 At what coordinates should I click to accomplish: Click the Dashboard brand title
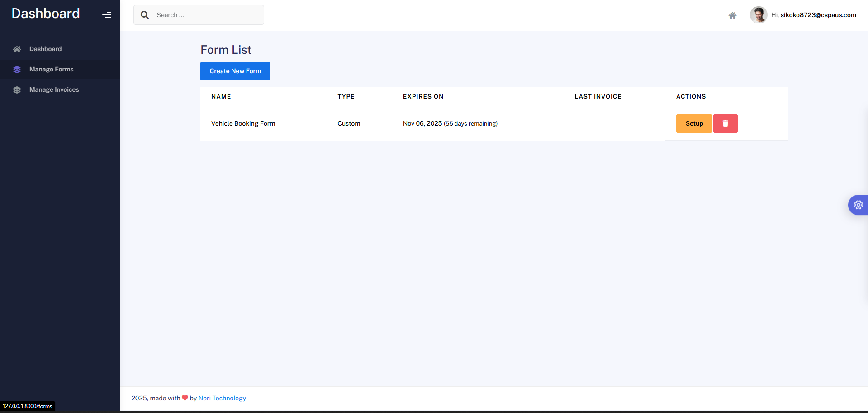pyautogui.click(x=46, y=14)
